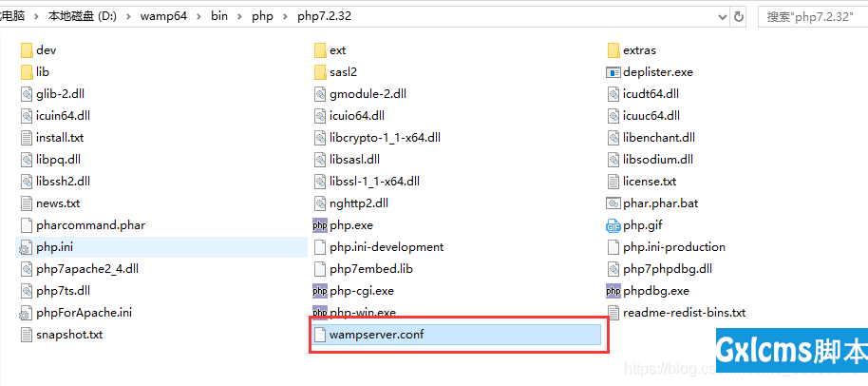
Task: Click the sasl2 folder icon
Action: (x=320, y=72)
